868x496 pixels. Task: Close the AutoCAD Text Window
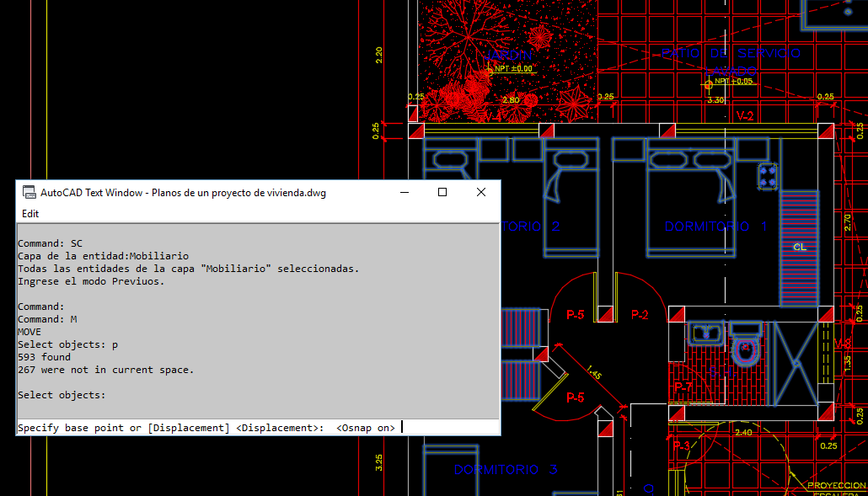[480, 192]
